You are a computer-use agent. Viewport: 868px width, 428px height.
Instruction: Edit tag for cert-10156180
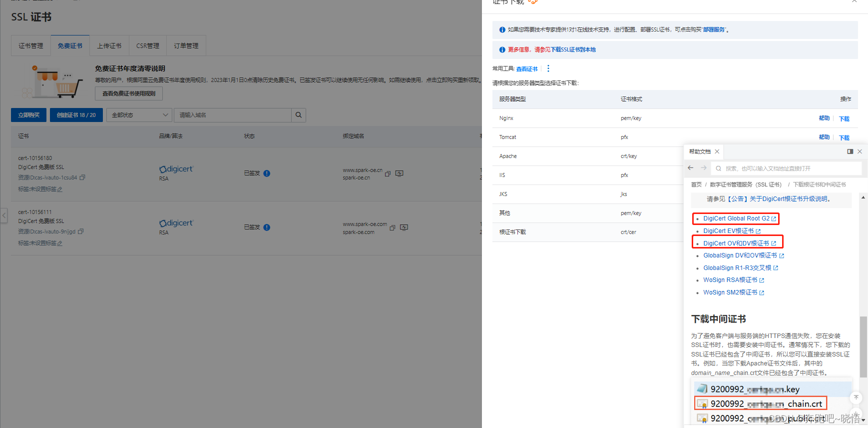(60, 189)
